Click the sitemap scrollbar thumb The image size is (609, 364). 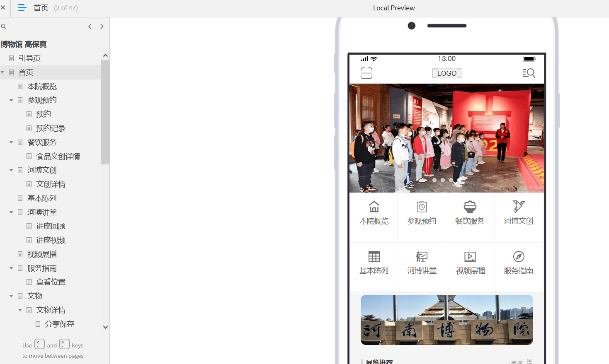point(105,112)
